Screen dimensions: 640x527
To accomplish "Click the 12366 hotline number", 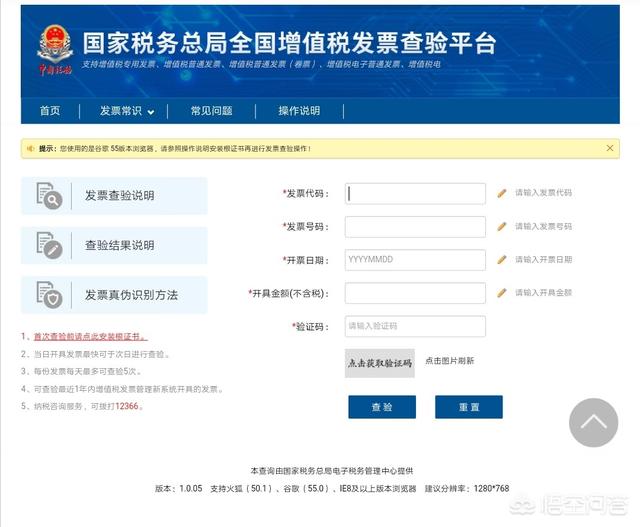I will 127,406.
